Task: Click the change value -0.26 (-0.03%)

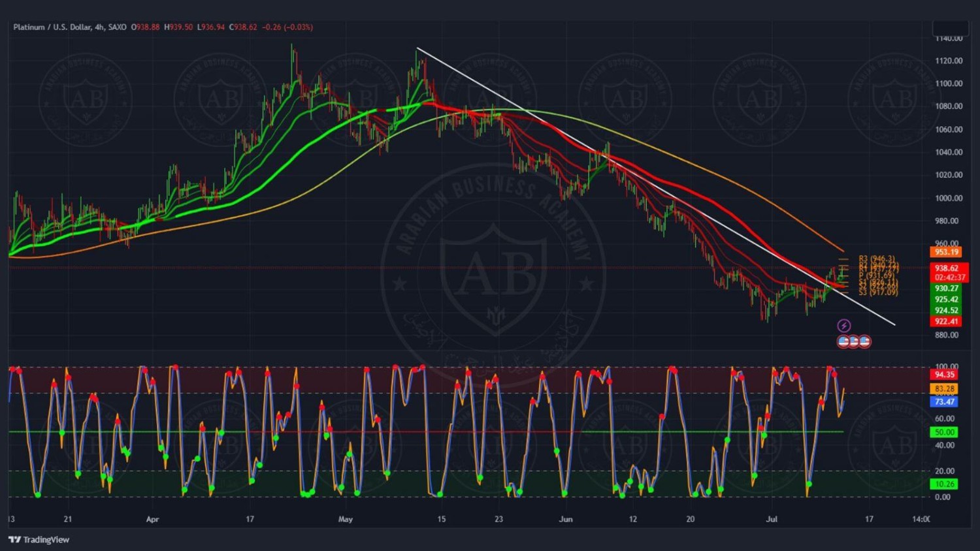Action: (287, 27)
